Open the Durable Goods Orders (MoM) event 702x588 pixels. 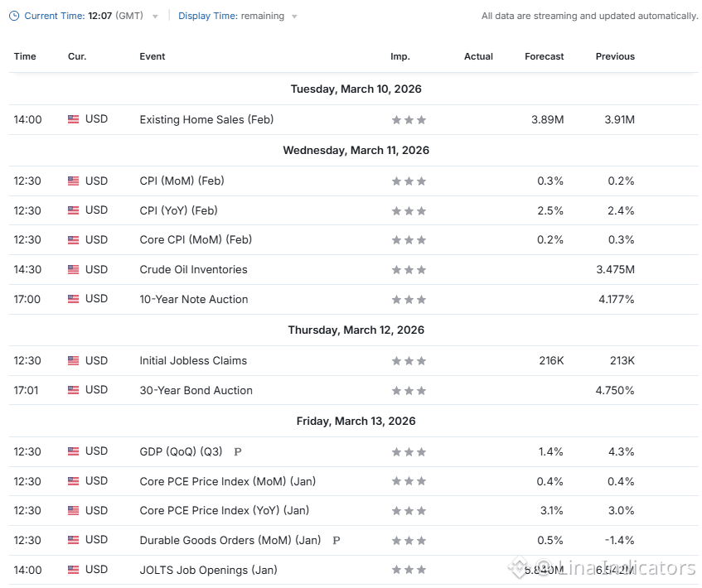coord(230,540)
